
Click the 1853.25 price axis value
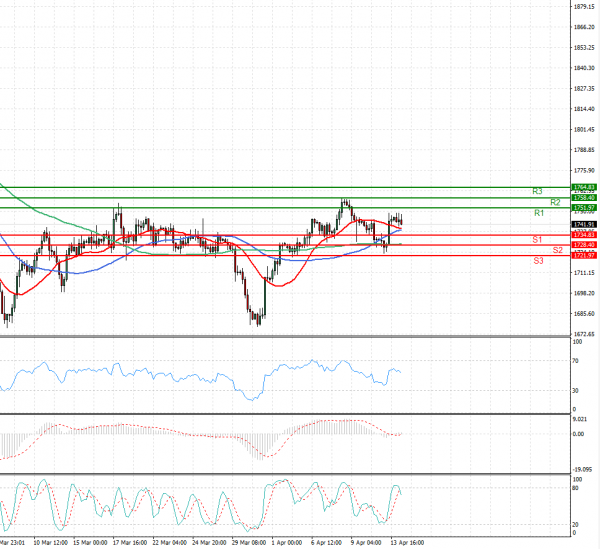(584, 48)
